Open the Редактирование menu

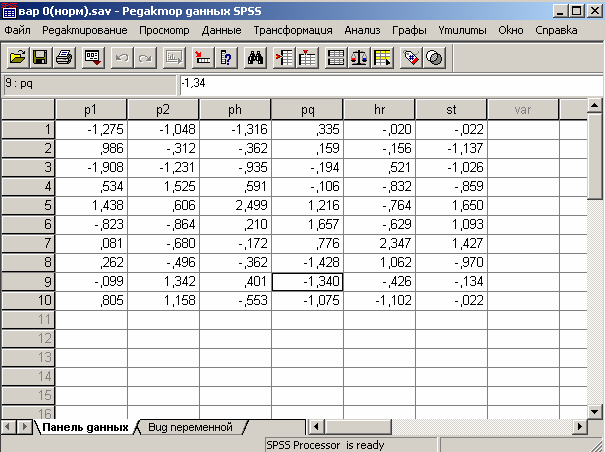(x=85, y=30)
